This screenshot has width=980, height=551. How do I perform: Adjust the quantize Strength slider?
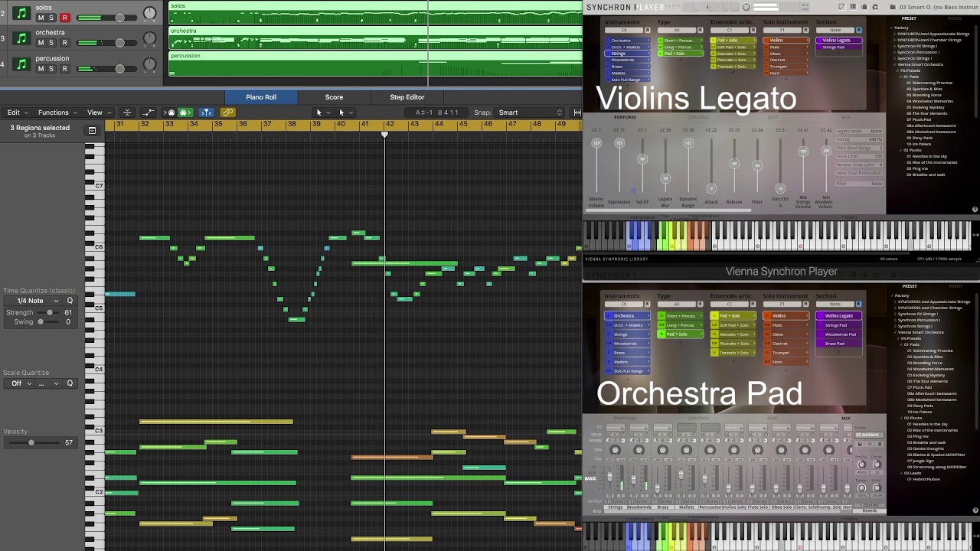tap(51, 312)
